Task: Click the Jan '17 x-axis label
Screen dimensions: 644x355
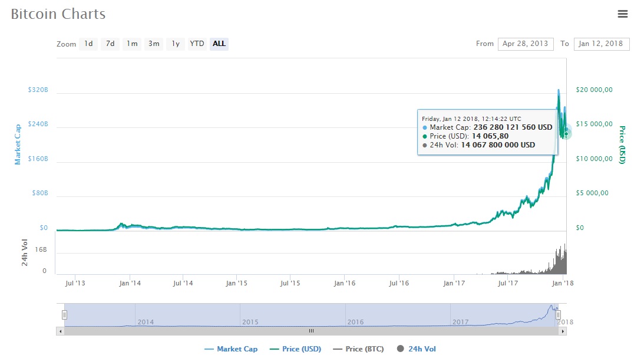Action: tap(454, 283)
